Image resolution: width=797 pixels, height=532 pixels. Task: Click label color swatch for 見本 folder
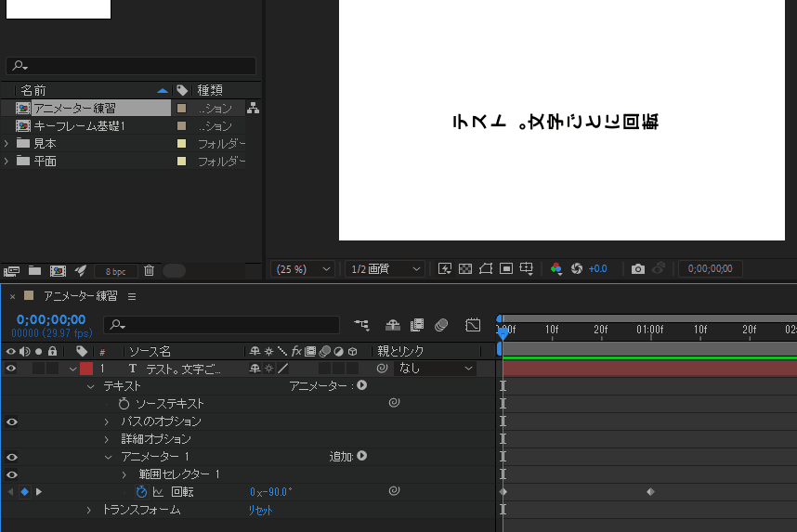[181, 143]
